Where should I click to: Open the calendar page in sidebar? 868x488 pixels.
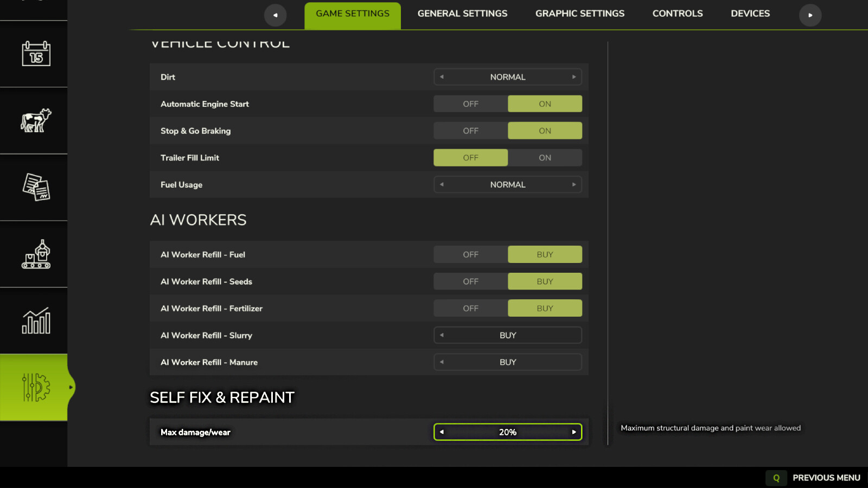click(x=36, y=54)
